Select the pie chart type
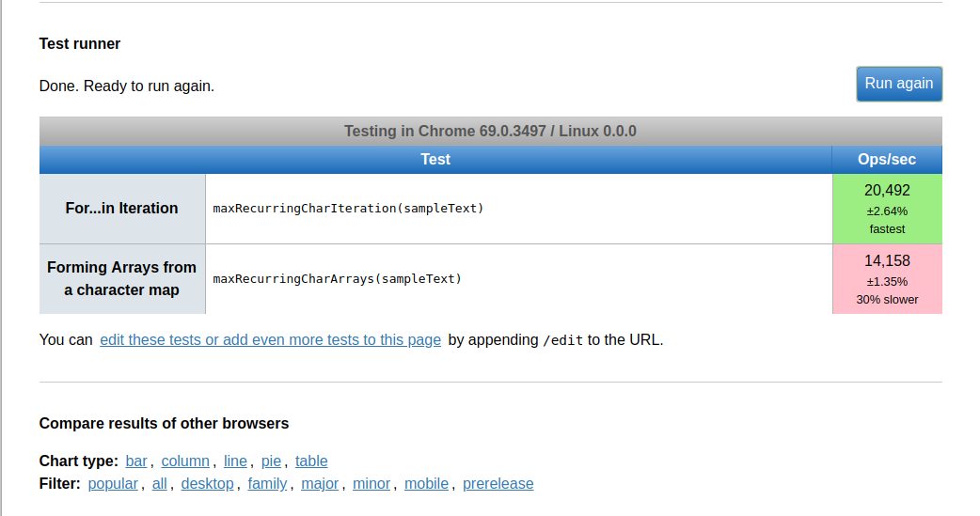Image resolution: width=980 pixels, height=516 pixels. [x=271, y=461]
